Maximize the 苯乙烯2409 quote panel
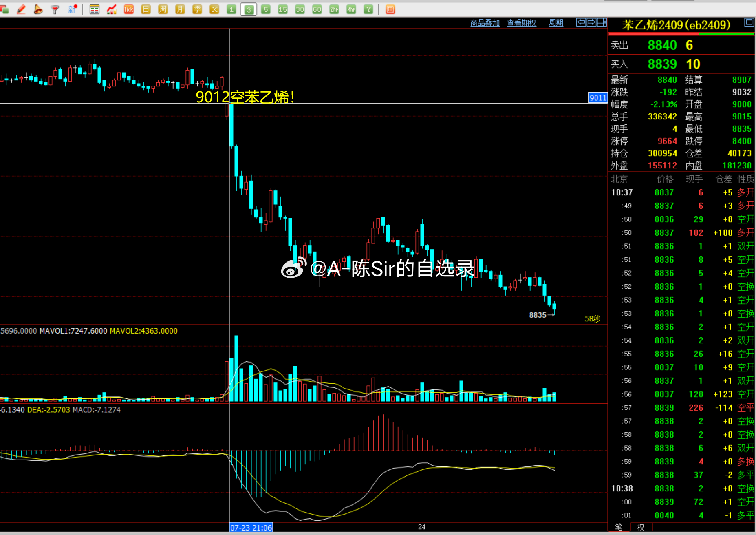This screenshot has height=535, width=756. click(x=749, y=22)
